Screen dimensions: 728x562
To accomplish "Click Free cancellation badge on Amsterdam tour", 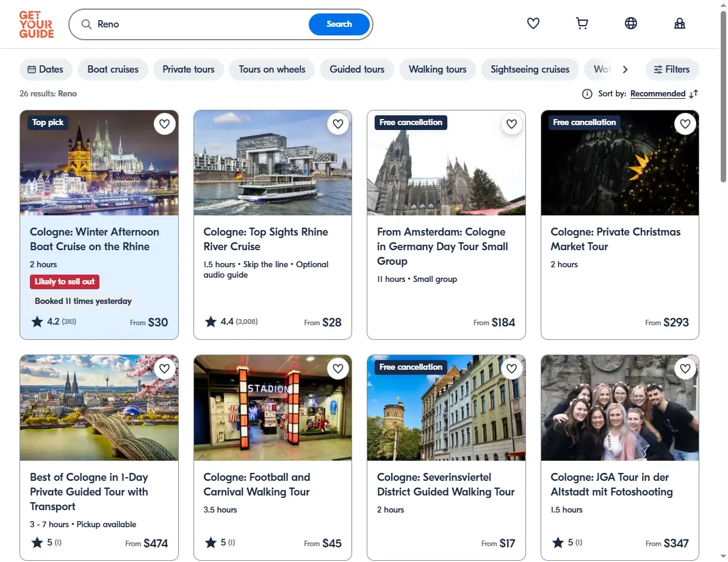I will click(411, 123).
